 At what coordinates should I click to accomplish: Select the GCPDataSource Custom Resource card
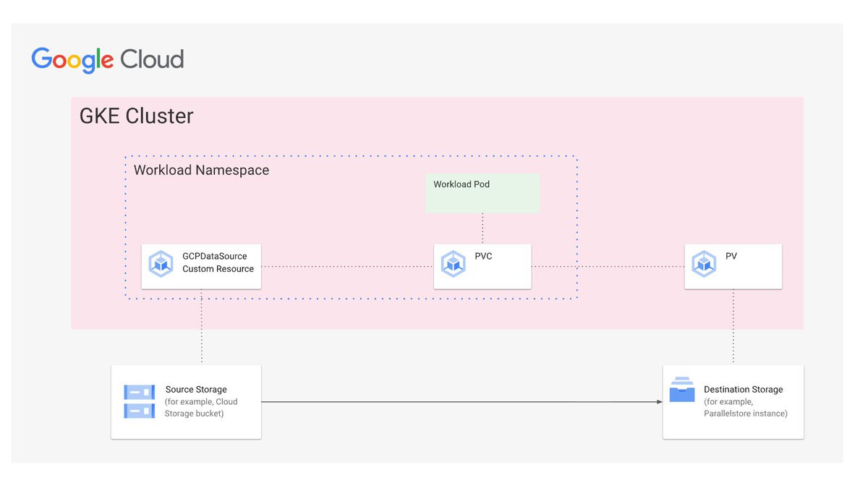coord(201,266)
